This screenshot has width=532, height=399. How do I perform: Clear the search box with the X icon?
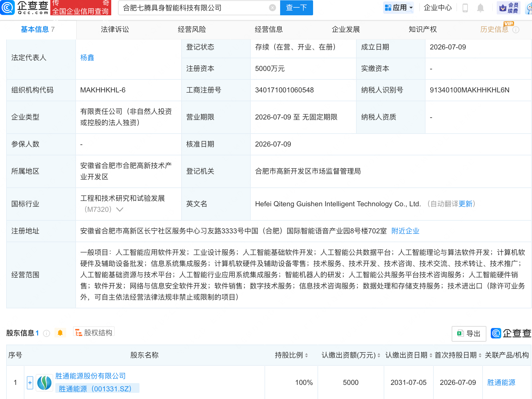pyautogui.click(x=272, y=8)
